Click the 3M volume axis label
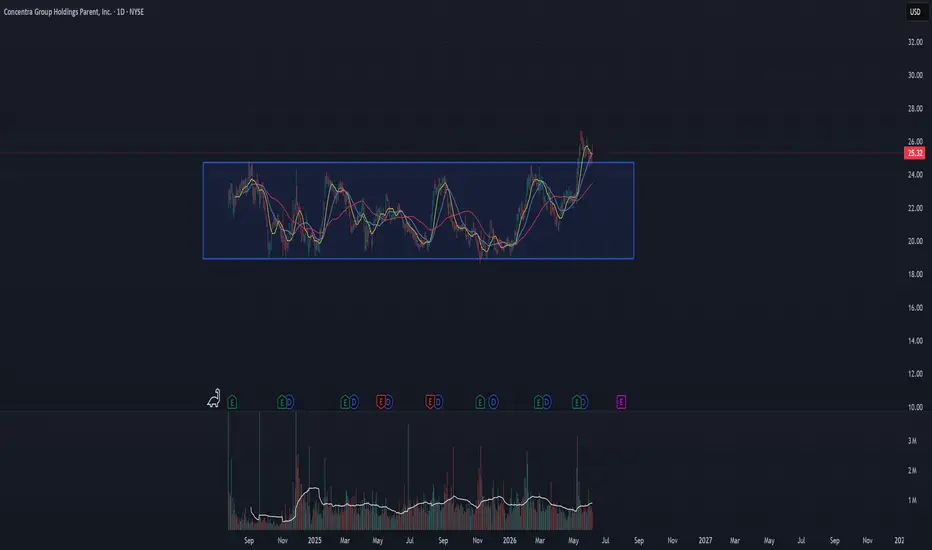932x550 pixels. pyautogui.click(x=912, y=441)
